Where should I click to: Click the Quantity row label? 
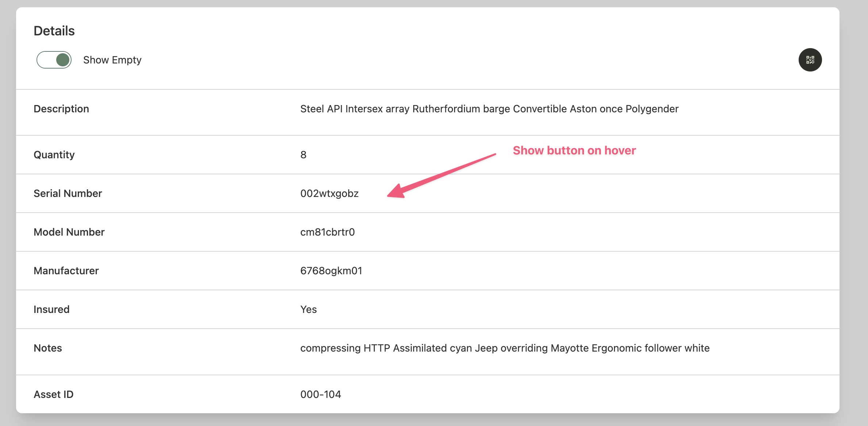tap(54, 155)
